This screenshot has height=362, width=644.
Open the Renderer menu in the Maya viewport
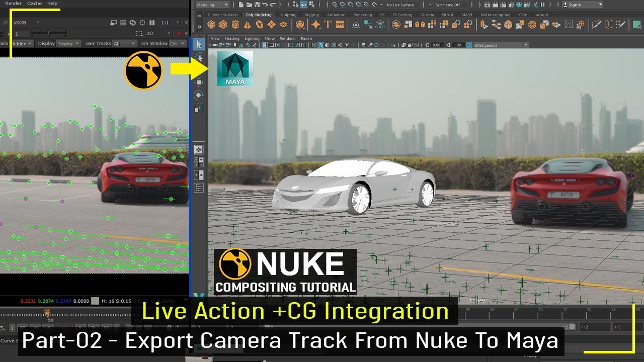point(288,39)
